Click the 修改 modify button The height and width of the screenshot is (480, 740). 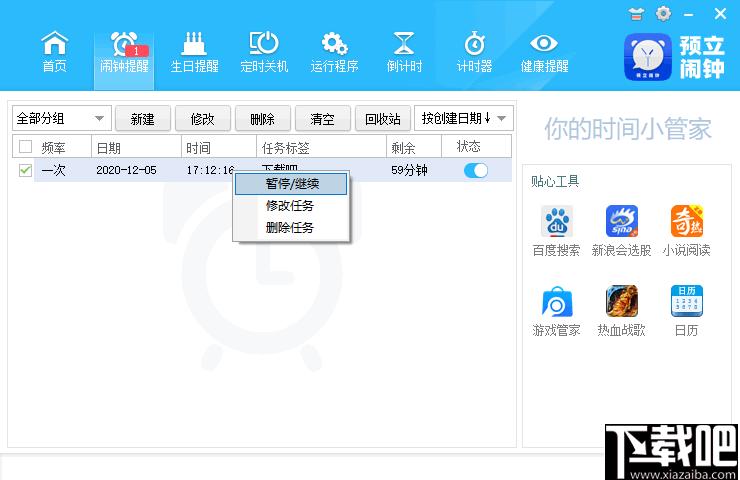[202, 118]
